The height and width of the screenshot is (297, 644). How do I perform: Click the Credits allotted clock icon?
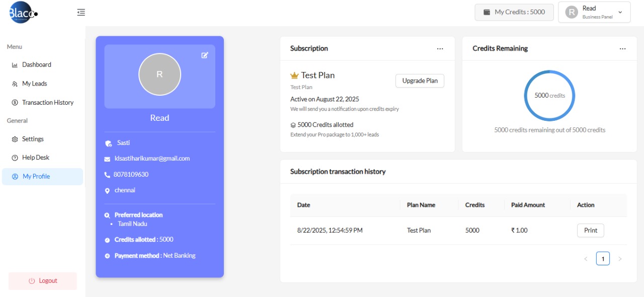(107, 240)
